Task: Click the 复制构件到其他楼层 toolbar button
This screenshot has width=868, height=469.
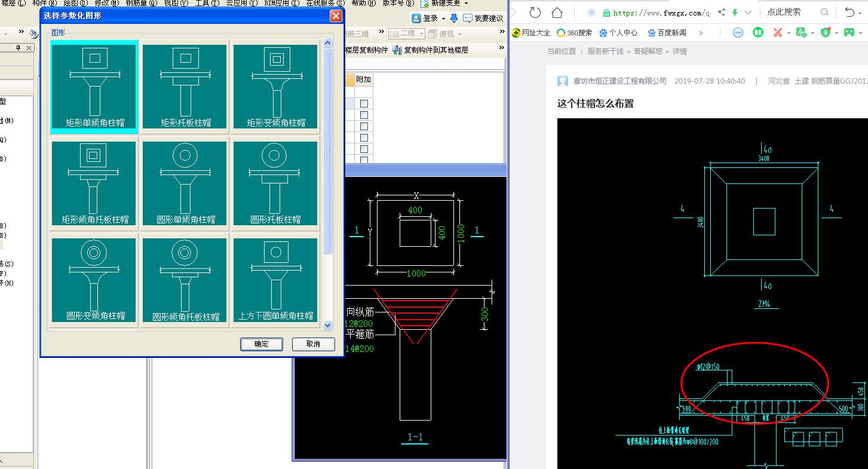Action: [x=430, y=50]
